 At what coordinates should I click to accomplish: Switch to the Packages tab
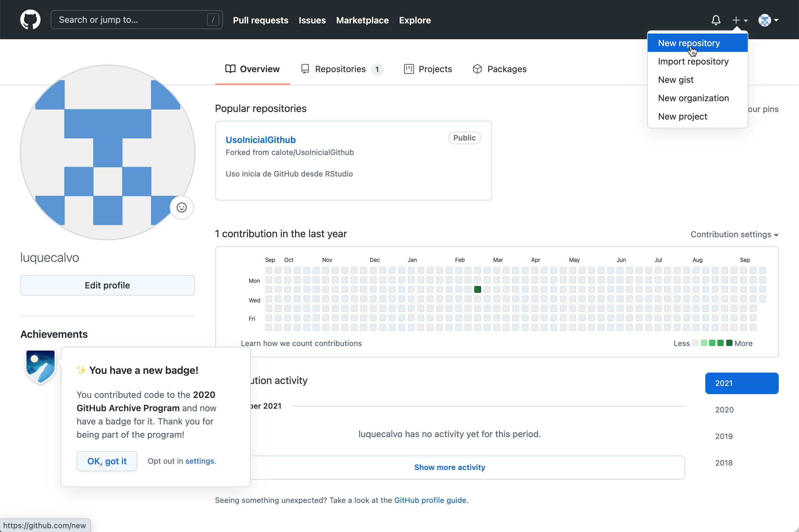coord(499,69)
